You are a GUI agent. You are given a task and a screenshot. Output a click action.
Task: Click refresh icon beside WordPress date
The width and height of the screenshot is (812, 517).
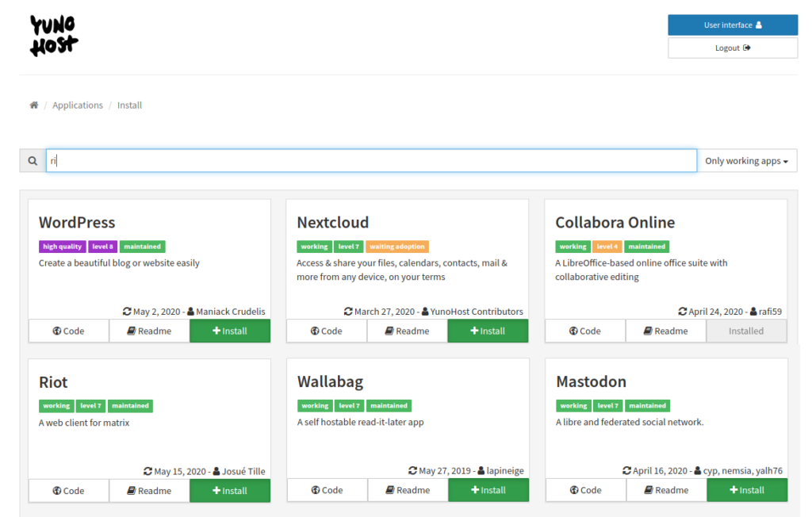pos(127,312)
